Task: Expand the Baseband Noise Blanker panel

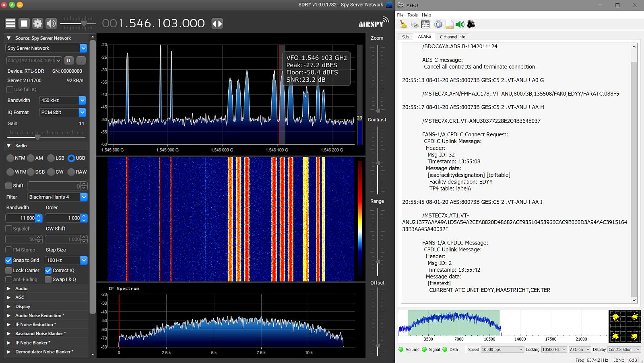Action: click(9, 334)
